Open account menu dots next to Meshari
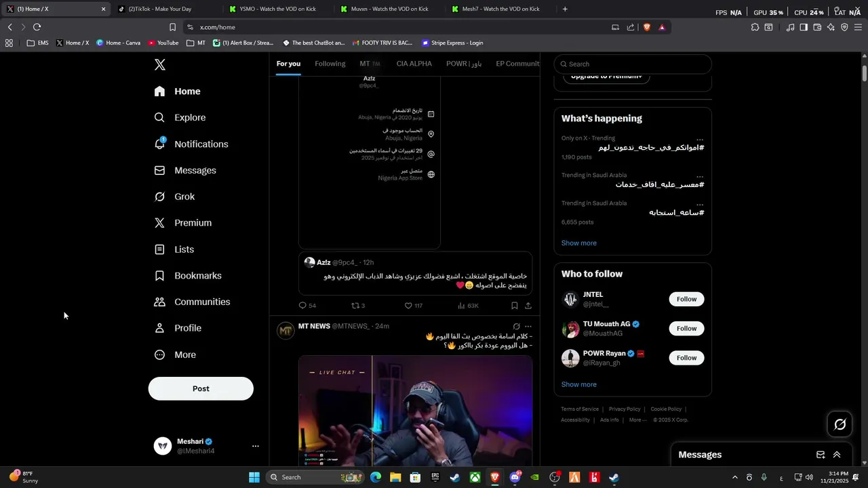Screen dimensions: 868x488 256,446
